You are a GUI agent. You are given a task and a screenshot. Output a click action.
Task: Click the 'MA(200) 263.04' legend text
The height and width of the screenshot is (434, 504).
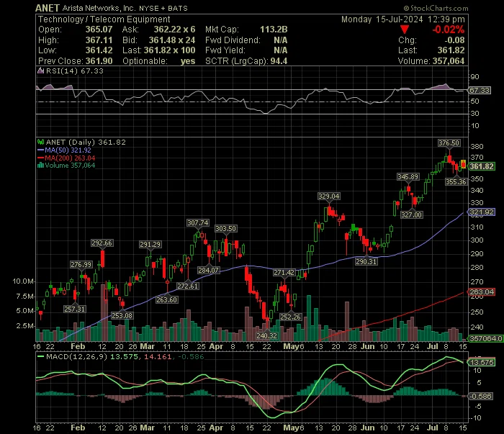[70, 158]
